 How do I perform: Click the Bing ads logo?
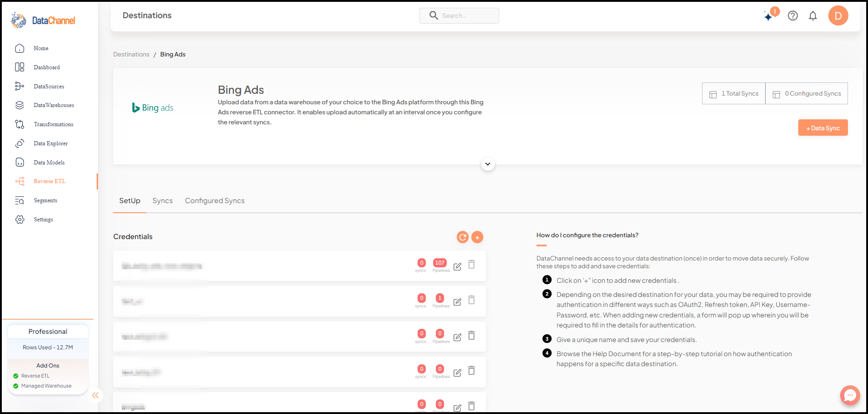click(x=153, y=108)
